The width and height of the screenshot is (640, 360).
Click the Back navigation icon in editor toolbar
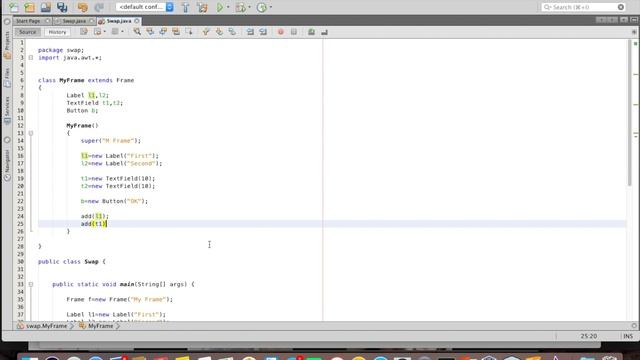(x=98, y=32)
